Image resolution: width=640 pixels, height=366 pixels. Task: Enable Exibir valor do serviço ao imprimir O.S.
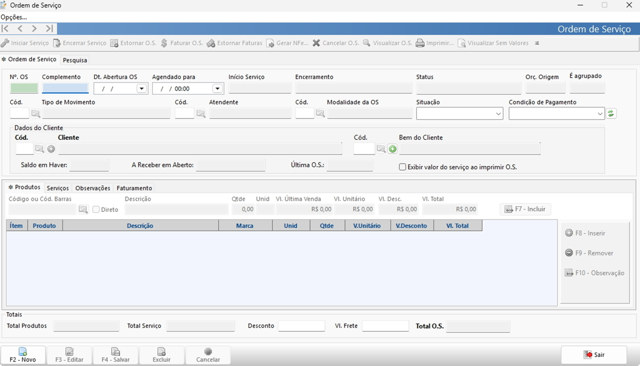click(402, 167)
